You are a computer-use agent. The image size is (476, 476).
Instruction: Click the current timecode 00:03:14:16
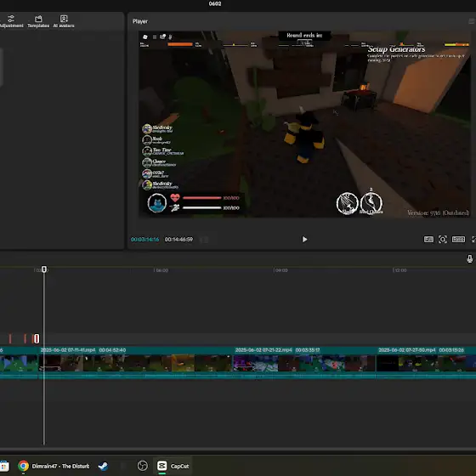(x=144, y=240)
